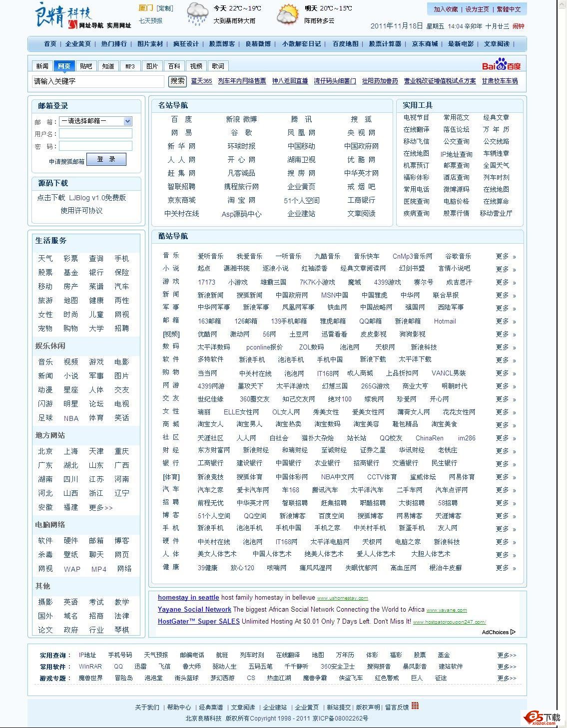Switch to the 视频 search tab
The height and width of the screenshot is (728, 567).
[196, 66]
